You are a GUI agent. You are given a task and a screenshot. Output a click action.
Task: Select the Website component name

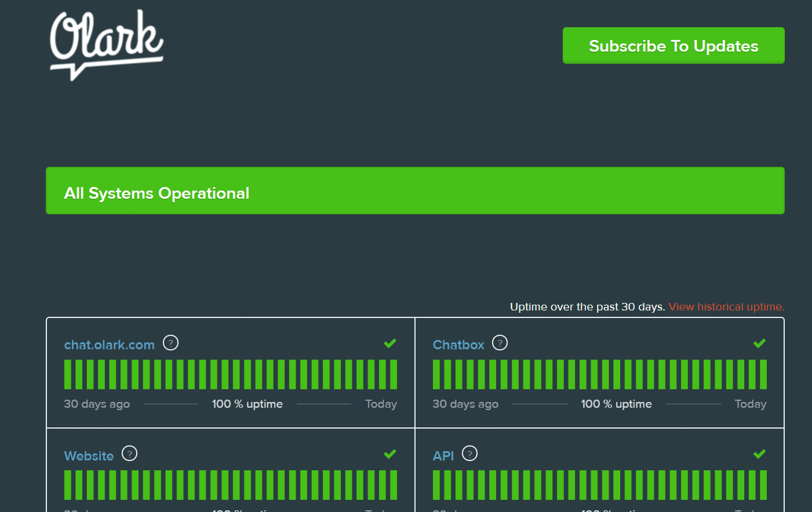point(89,456)
